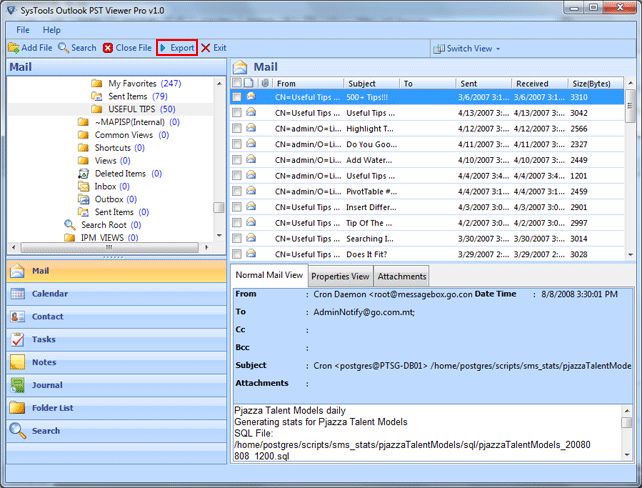The image size is (642, 488).
Task: Click the lower Sent Items (0) folder
Action: (x=113, y=212)
